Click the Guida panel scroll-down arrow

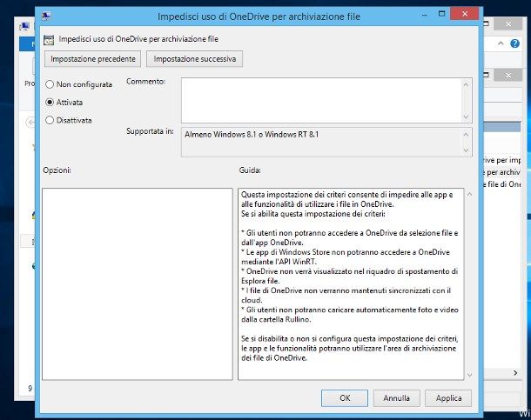470,375
